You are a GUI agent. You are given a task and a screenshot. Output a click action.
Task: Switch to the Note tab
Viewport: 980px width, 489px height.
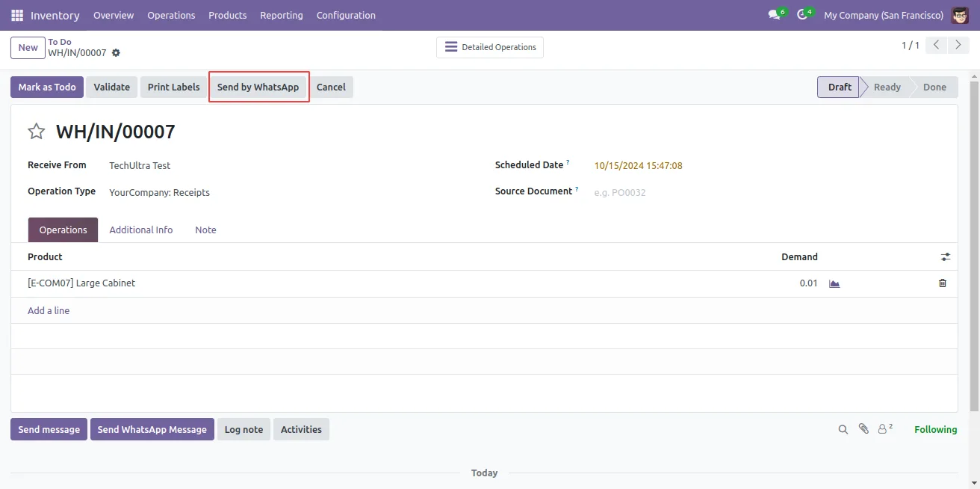pos(205,230)
